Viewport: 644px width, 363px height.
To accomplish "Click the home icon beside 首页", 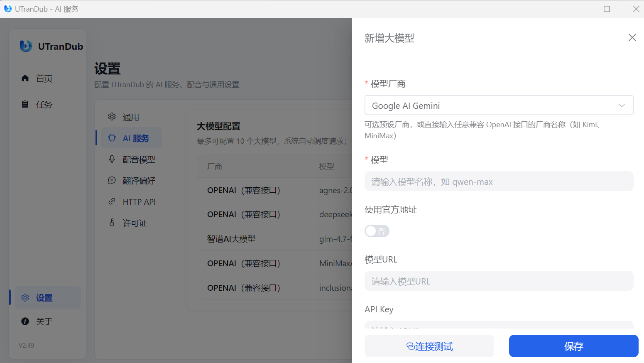I will (x=25, y=78).
